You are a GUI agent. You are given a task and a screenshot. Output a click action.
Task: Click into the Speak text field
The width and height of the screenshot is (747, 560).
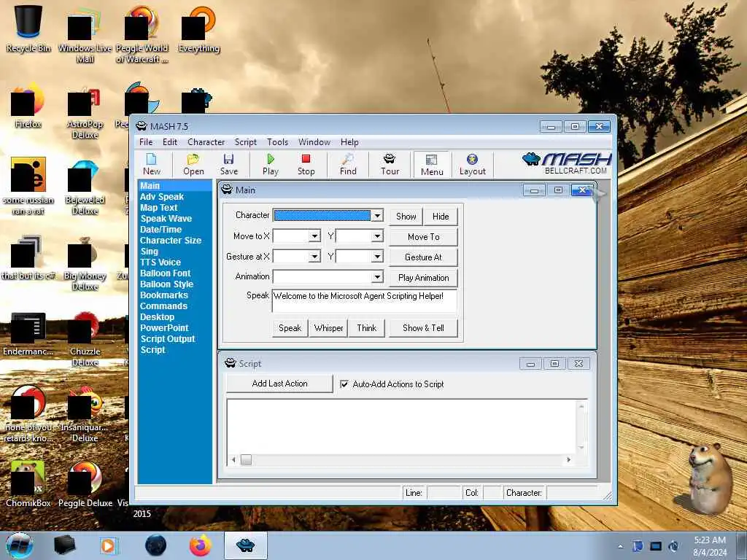coord(365,300)
